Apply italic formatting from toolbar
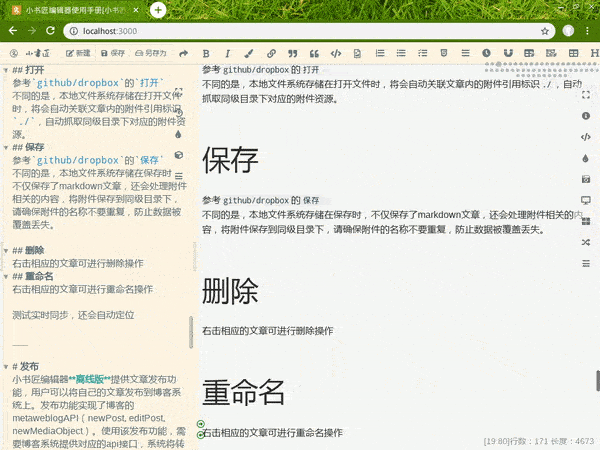600x450 pixels. coord(227,53)
